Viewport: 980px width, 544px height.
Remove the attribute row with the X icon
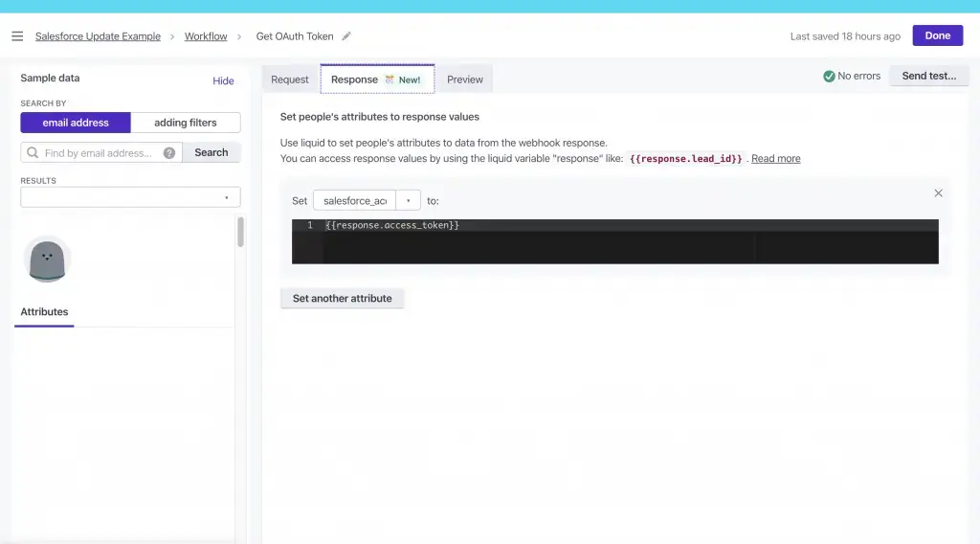pos(938,193)
